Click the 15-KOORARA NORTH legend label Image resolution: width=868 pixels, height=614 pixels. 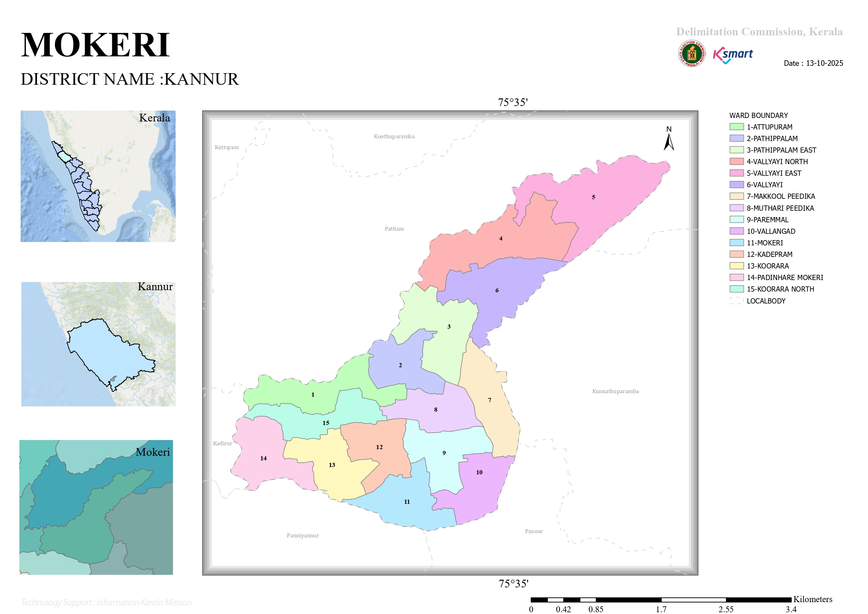(780, 289)
